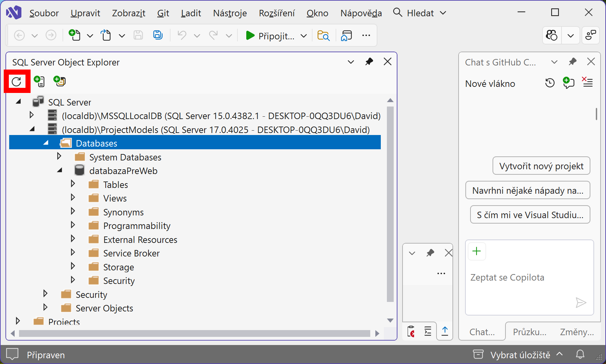Open the Rozšíření menu
This screenshot has width=606, height=364.
point(277,13)
